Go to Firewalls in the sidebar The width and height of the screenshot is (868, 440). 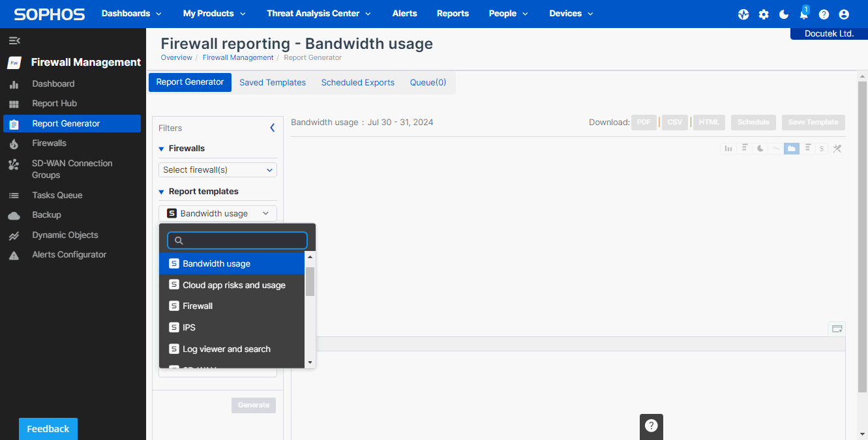coord(72,143)
